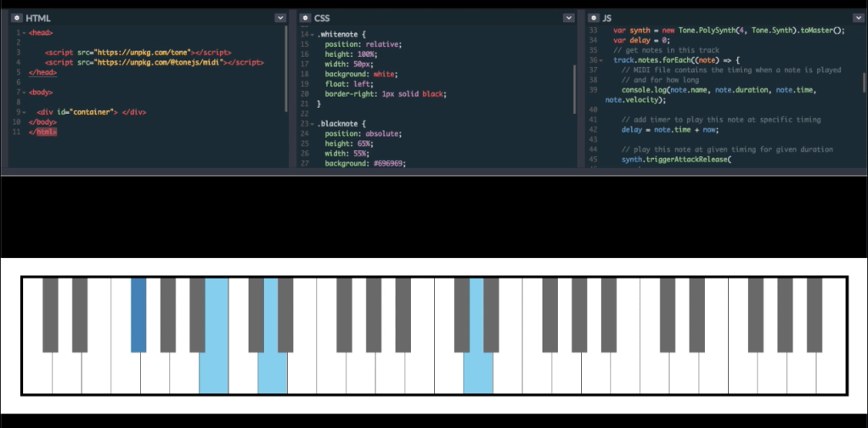Screen dimensions: 868x428
Task: Click the 'synth.triggerAttackRelease(' line
Action: click(676, 160)
